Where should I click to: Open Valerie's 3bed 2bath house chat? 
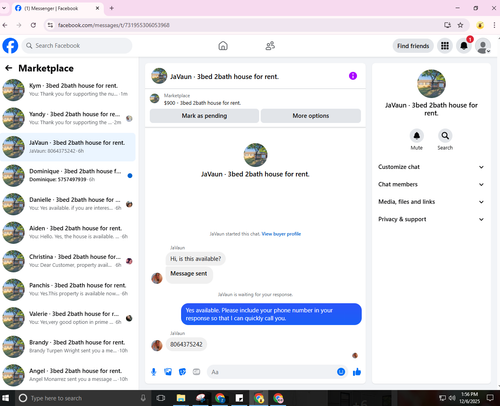click(68, 318)
